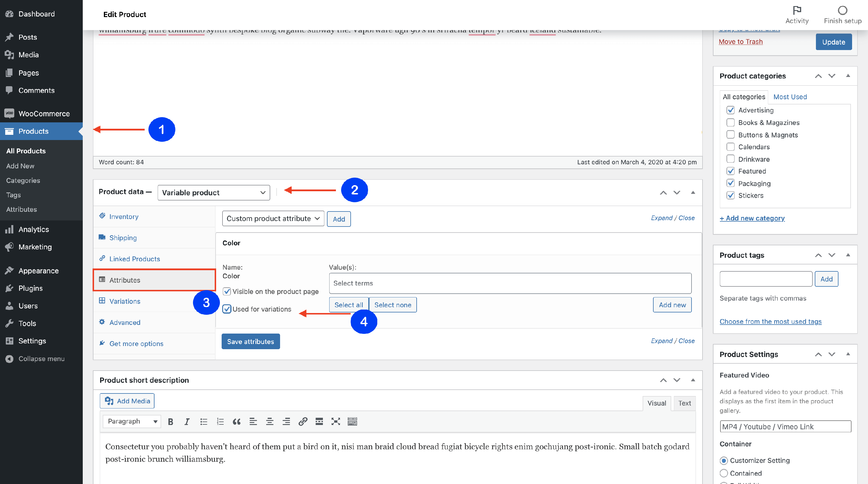The image size is (868, 484).
Task: Click the Bold icon in short description toolbar
Action: [170, 421]
